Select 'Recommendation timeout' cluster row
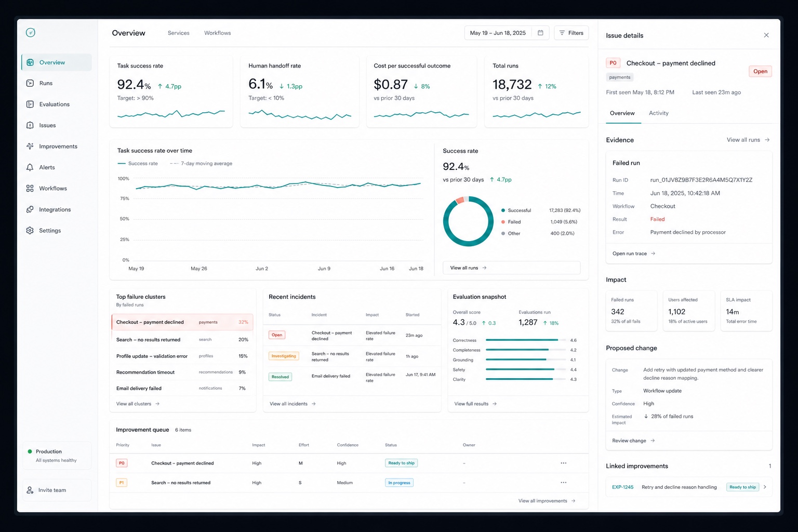The image size is (798, 532). (182, 373)
